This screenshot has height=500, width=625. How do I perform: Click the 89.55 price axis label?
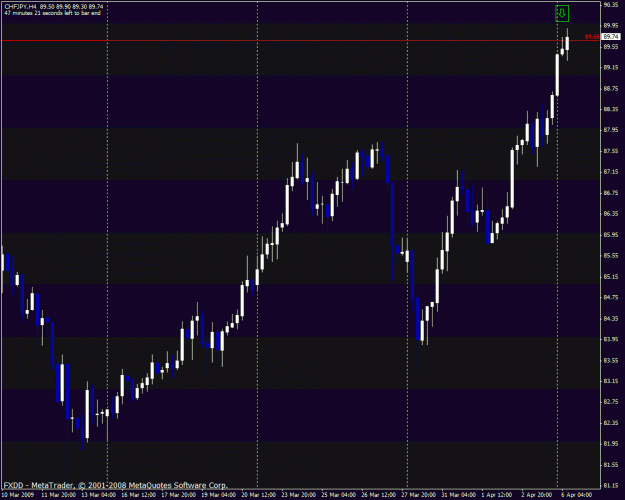[611, 47]
